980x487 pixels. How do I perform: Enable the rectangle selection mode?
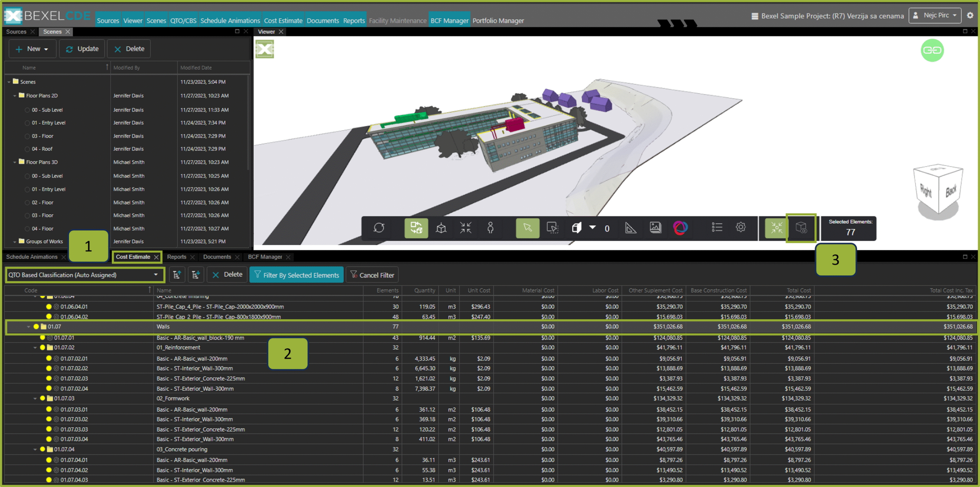point(552,228)
